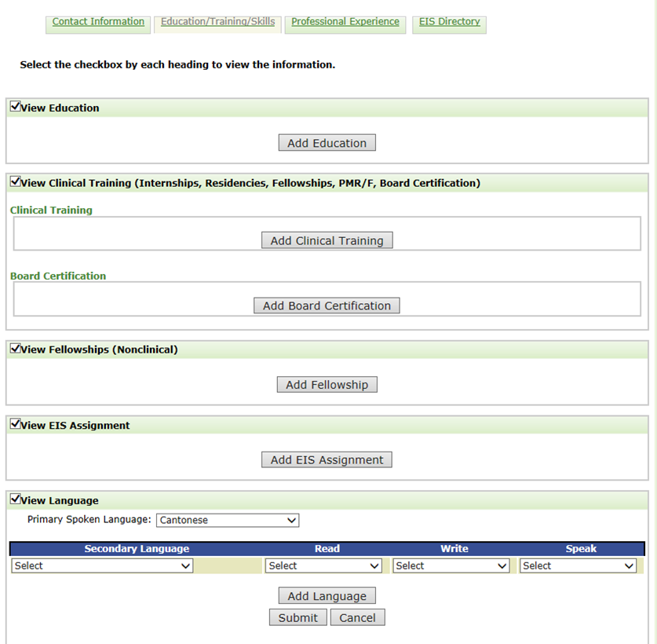Uncheck the View Education checkbox
The image size is (657, 644).
[x=15, y=106]
